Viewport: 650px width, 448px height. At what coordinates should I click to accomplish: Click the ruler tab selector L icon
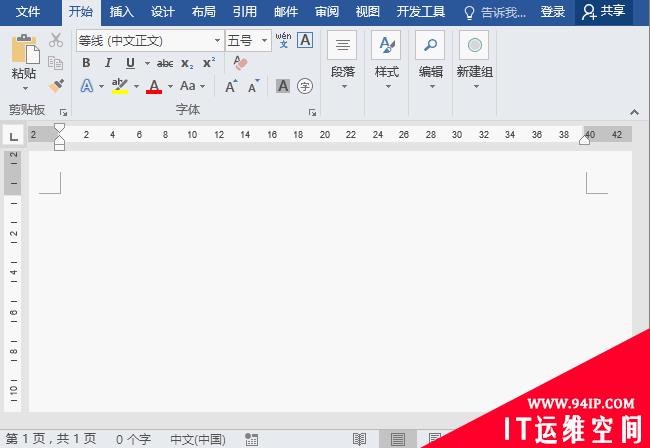coord(13,136)
